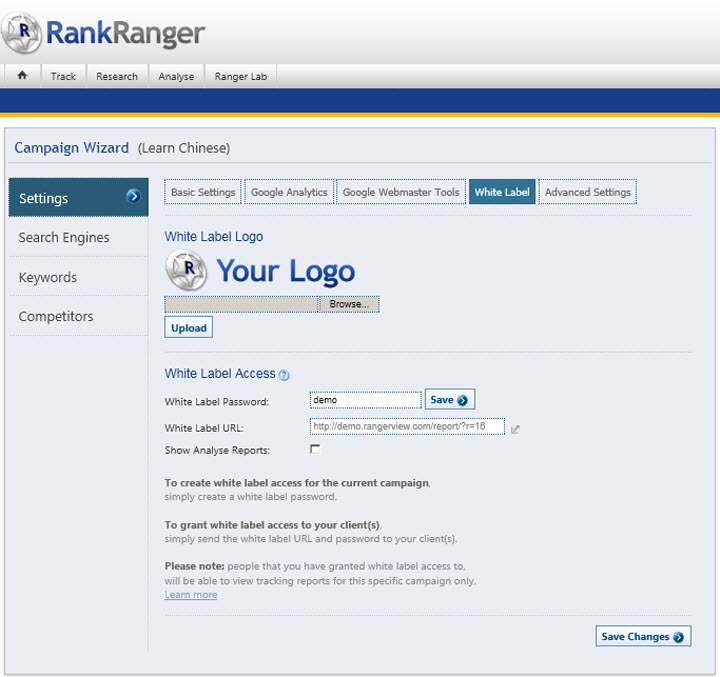Screen dimensions: 720x677
Task: Open the Track menu
Action: 63,76
